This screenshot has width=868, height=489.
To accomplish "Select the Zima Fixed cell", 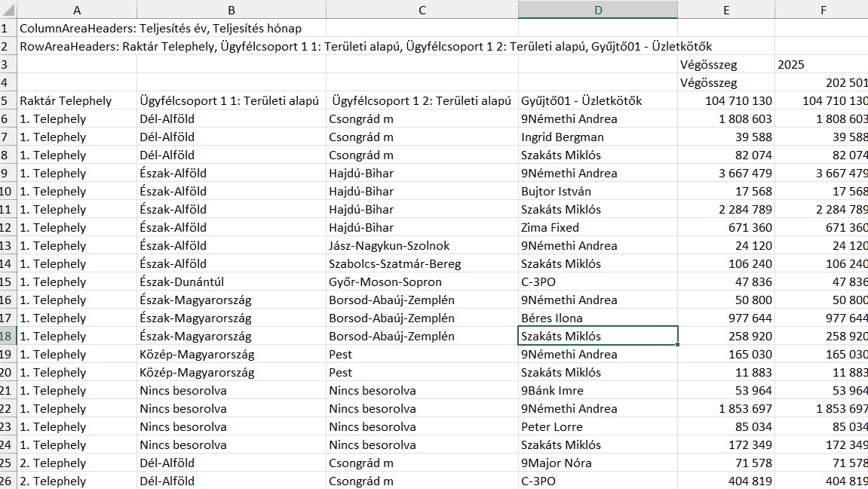I will click(550, 228).
